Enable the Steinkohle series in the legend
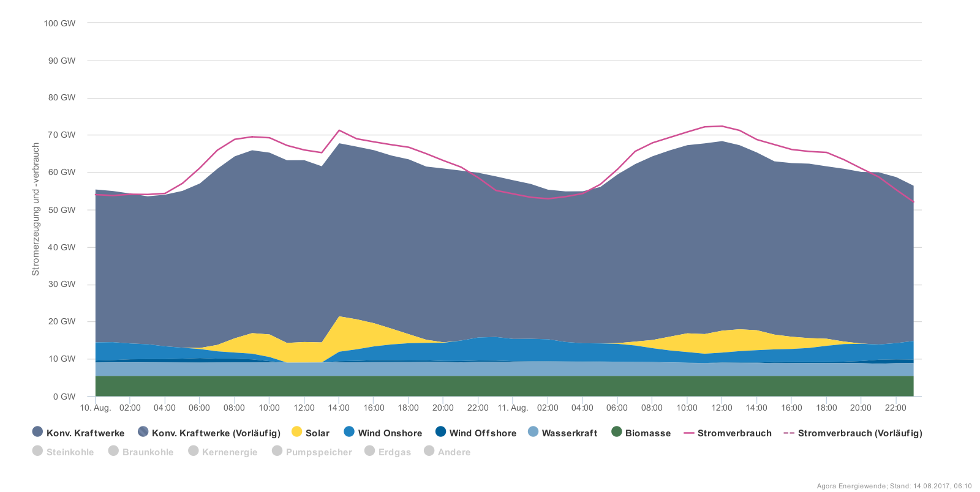This screenshot has width=980, height=492. click(x=63, y=452)
